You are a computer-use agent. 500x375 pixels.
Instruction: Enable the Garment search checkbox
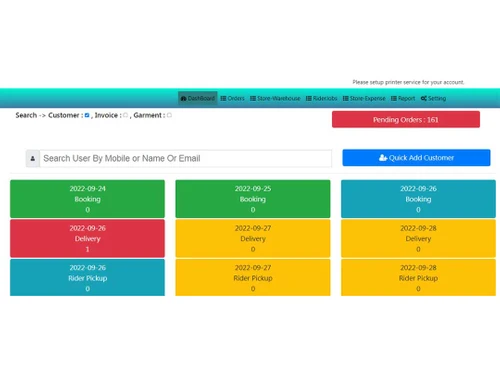click(x=169, y=115)
